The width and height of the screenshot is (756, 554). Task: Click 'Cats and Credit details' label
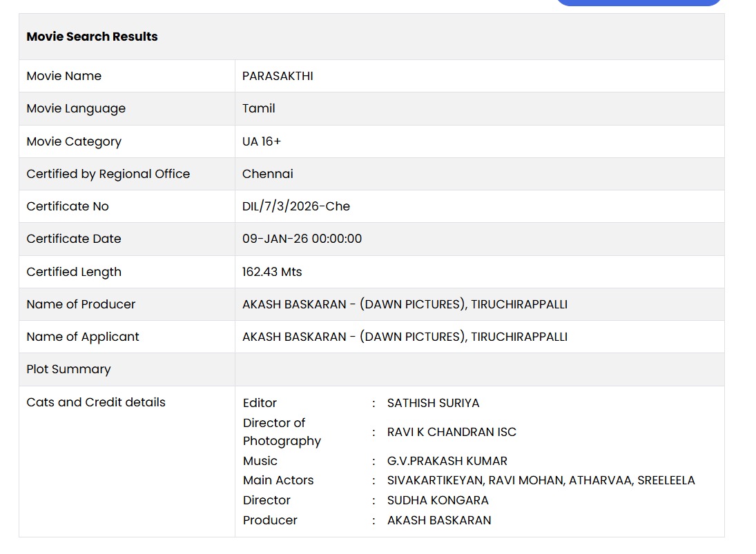[96, 402]
